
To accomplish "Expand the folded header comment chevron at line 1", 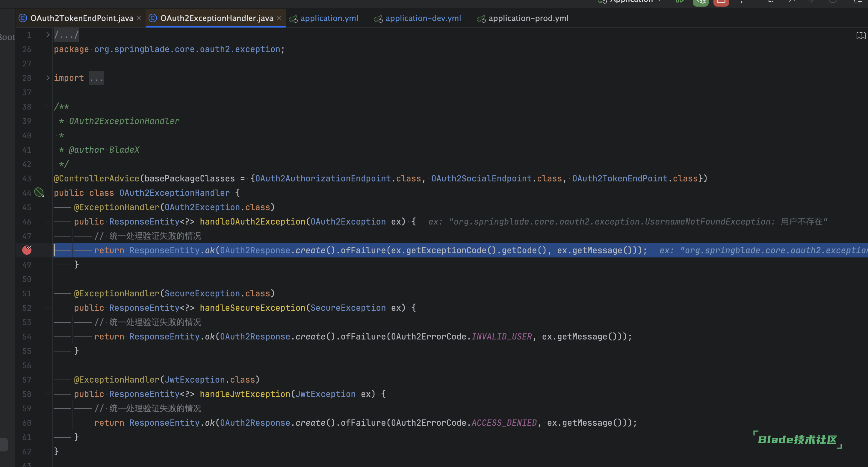I will point(48,35).
